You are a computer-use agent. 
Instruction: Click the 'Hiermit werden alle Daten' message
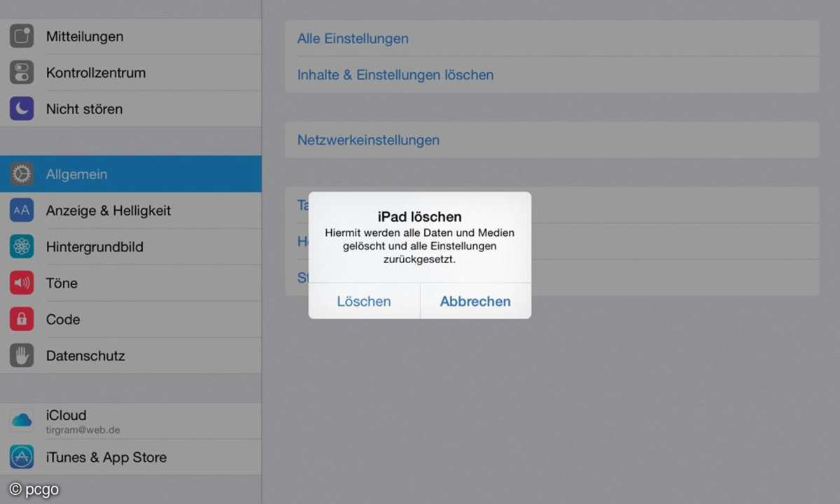click(420, 246)
